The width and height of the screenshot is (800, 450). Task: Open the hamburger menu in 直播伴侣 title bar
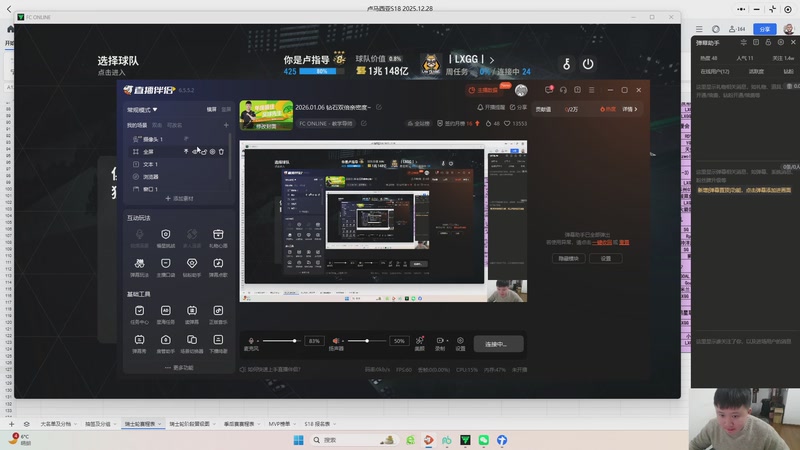point(591,90)
